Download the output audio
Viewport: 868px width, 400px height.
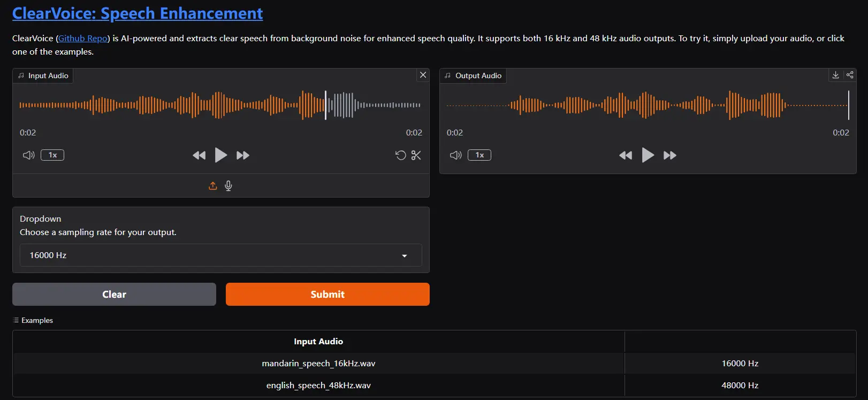coord(835,75)
